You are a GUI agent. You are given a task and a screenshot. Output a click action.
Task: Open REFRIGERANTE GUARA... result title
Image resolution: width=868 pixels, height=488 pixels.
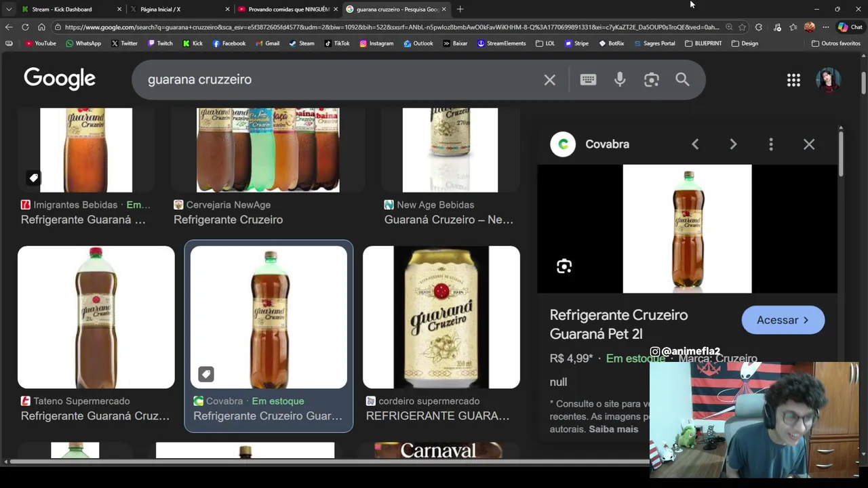[x=437, y=416]
